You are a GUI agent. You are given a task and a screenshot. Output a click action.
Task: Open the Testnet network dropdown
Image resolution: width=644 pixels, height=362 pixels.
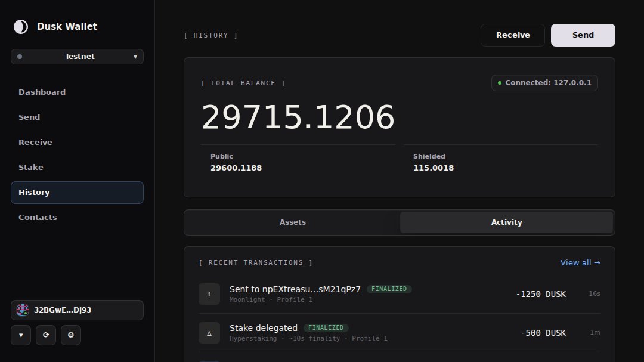coord(77,57)
